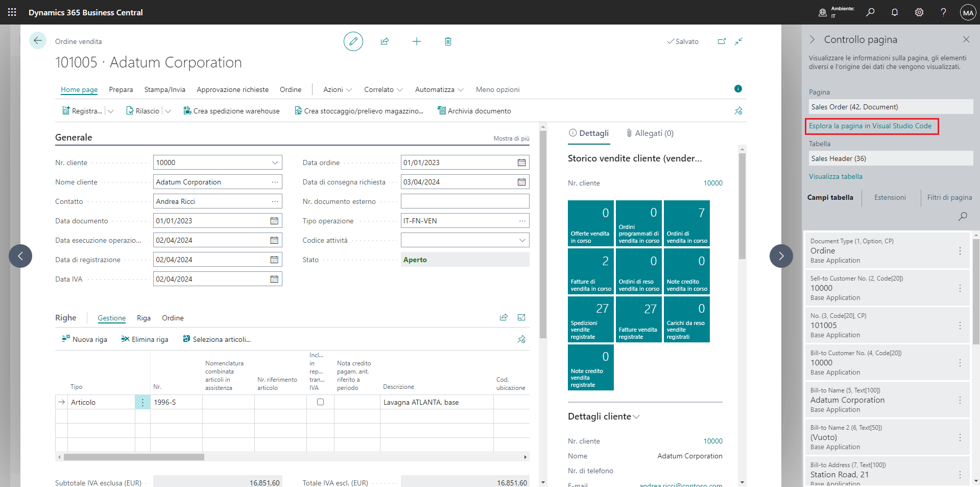
Task: Collapse the Controllo pagina panel chevron
Action: (x=812, y=39)
